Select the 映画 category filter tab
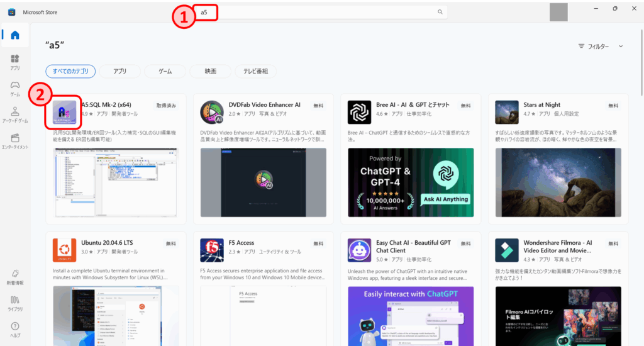Screen dimensions: 644x346 210,71
